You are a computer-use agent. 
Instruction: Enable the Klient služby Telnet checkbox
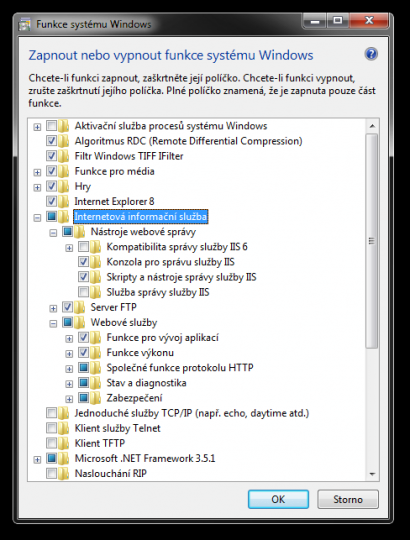click(52, 428)
